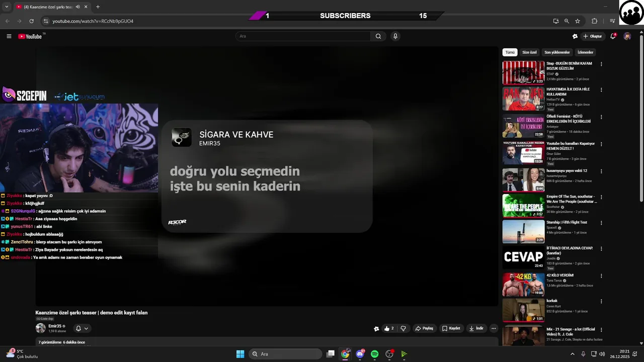Install app icon in address bar
This screenshot has width=644, height=362.
555,21
